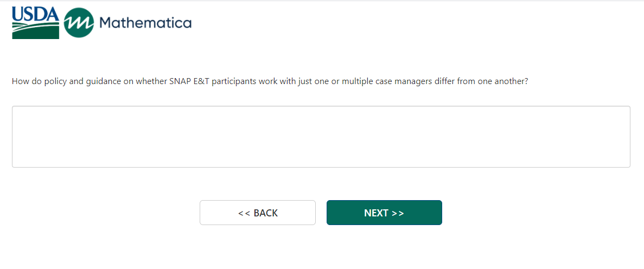Click the word "BACK" label text
This screenshot has width=644, height=269.
[x=266, y=213]
